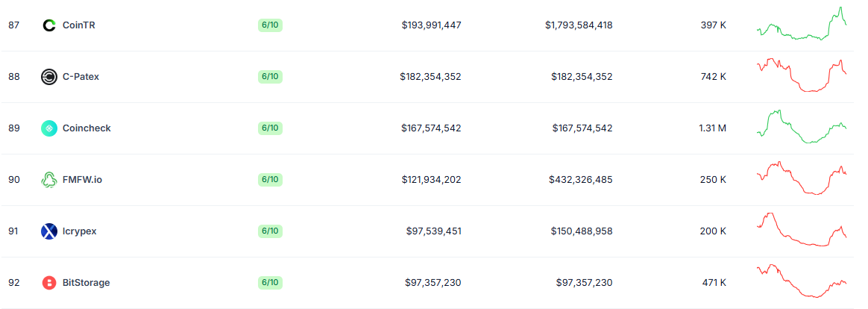Viewport: 868px width, 309px height.
Task: Click the C-Patex red volume sparkline
Action: coord(802,75)
